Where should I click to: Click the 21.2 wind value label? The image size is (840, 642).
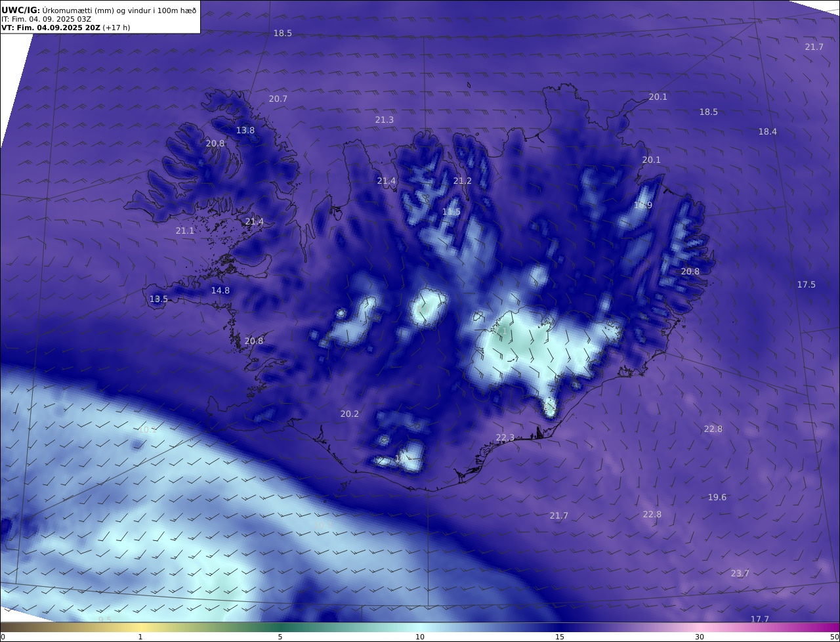[x=463, y=181]
